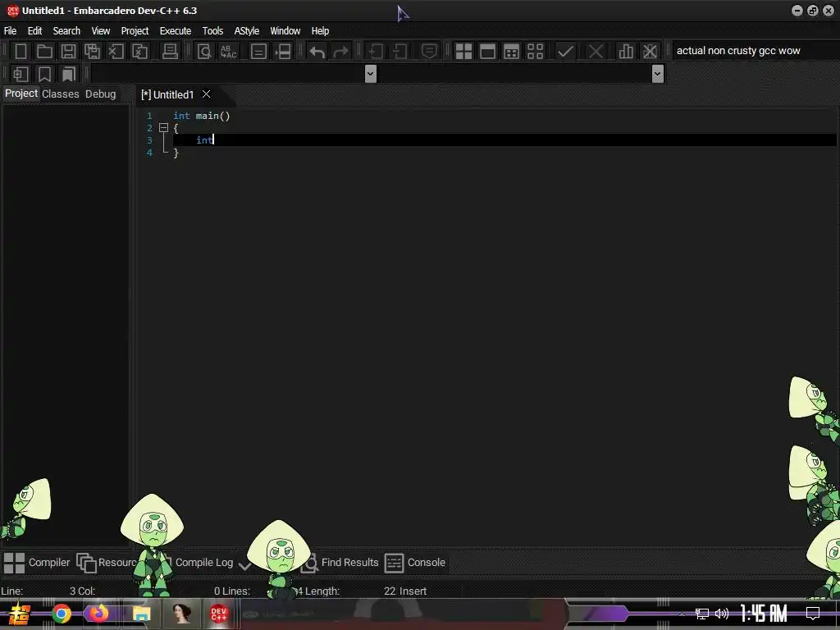Redo the last undone edit
Viewport: 840px width, 630px height.
click(340, 52)
